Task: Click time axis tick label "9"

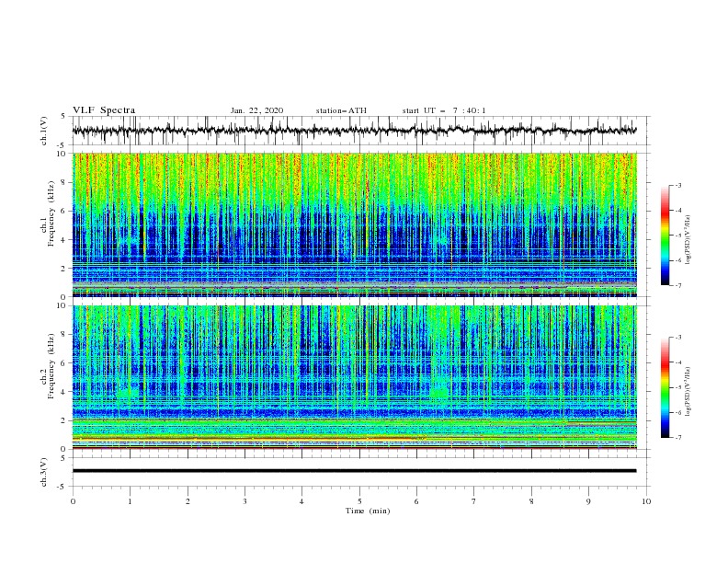Action: click(588, 501)
